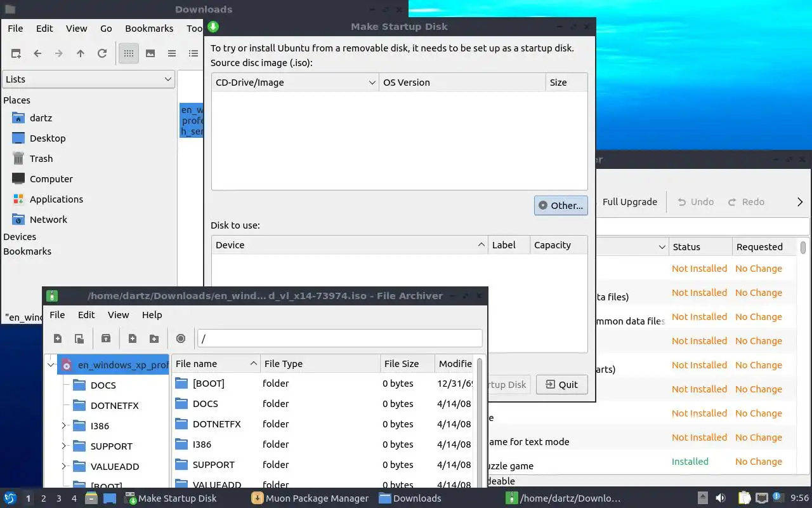Reload the Downloads folder view
Image resolution: width=812 pixels, height=508 pixels.
tap(102, 53)
